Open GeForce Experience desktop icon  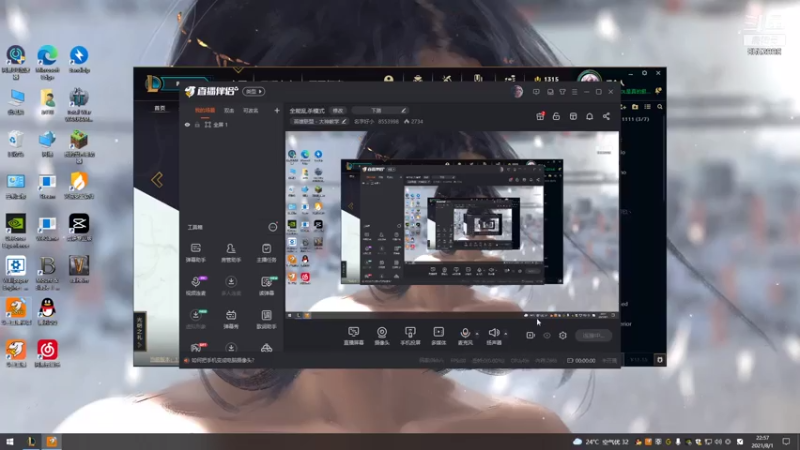(16, 231)
